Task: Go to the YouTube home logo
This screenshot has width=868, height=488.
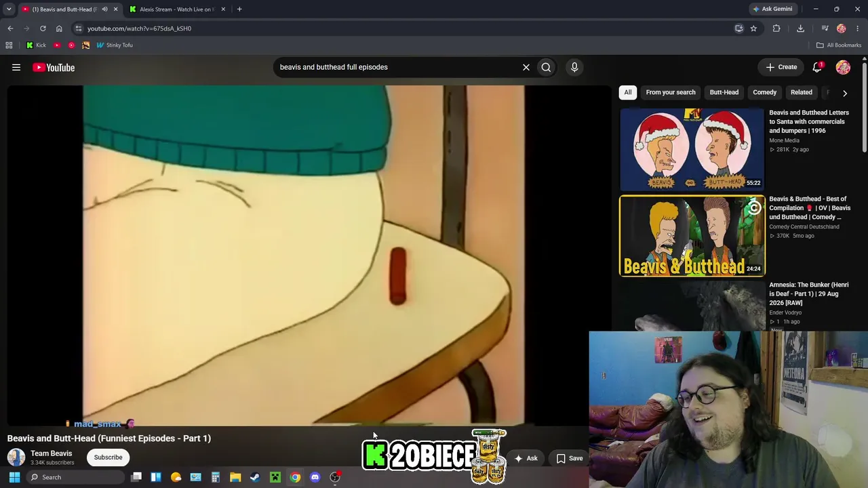Action: 54,67
